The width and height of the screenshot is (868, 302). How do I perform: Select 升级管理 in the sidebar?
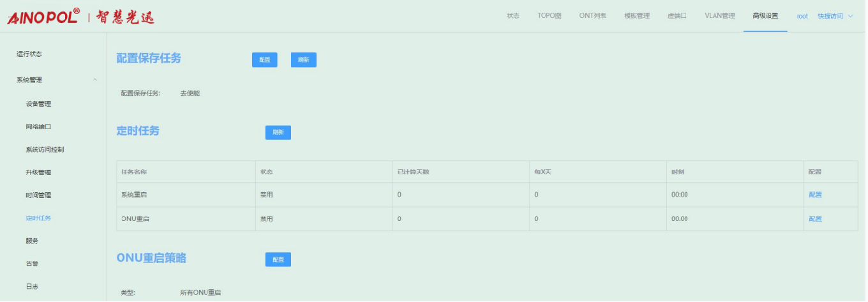38,172
